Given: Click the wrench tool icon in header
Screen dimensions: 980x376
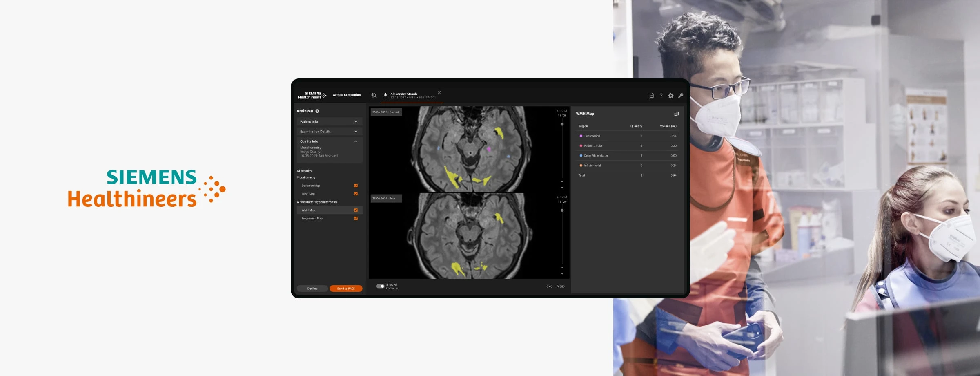Looking at the screenshot, I should pyautogui.click(x=681, y=96).
